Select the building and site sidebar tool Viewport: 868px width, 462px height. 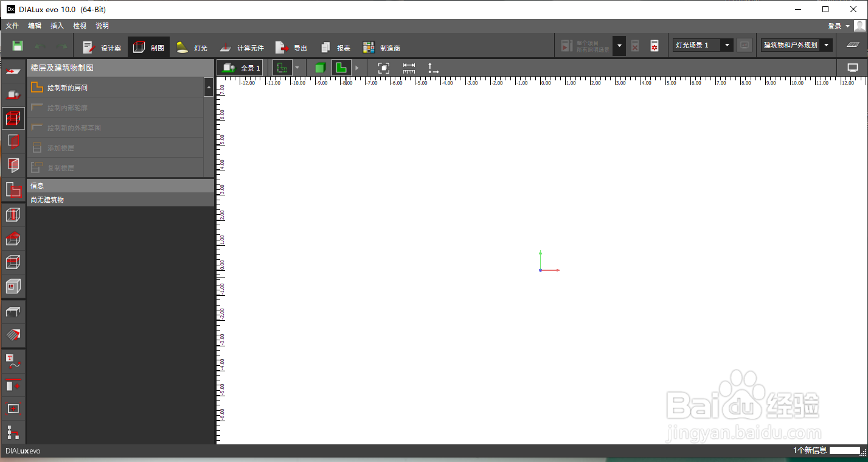point(13,94)
